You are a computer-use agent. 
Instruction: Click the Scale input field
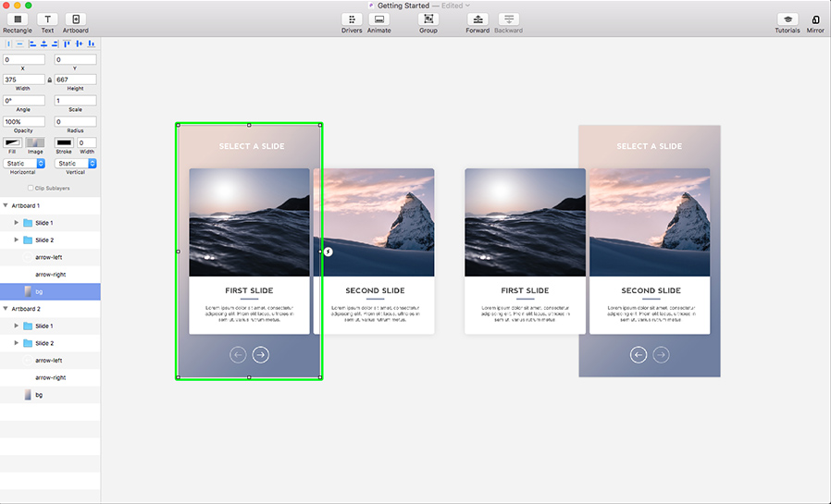coord(75,101)
